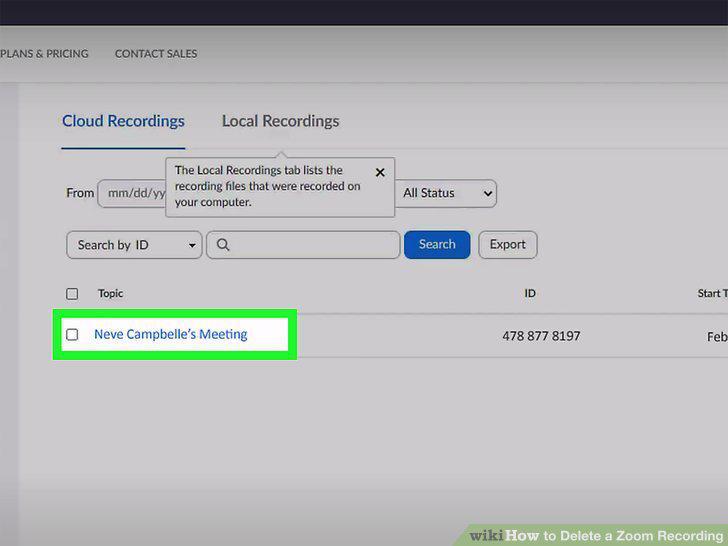The image size is (728, 546).
Task: Tick the Neve Campbelle's Meeting checkbox
Action: tap(72, 334)
